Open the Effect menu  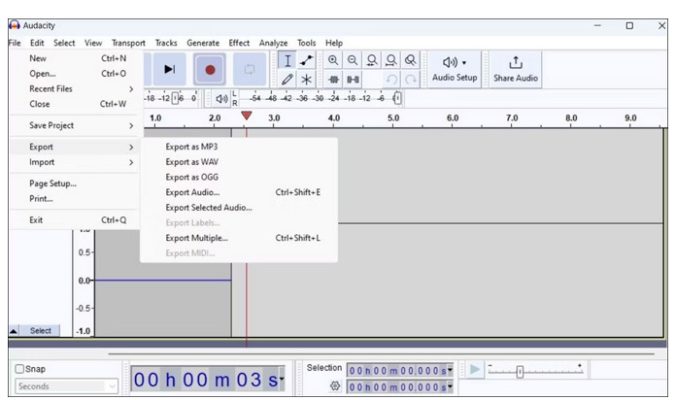click(x=239, y=43)
